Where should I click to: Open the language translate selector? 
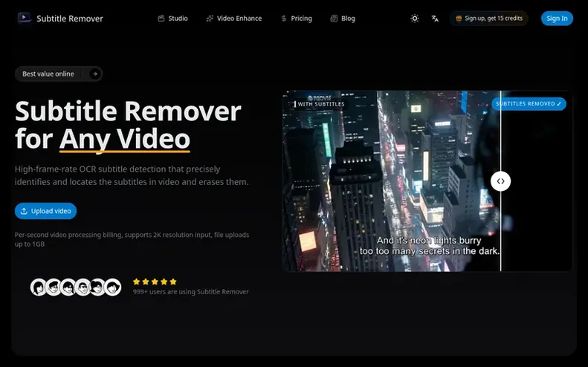(x=435, y=19)
